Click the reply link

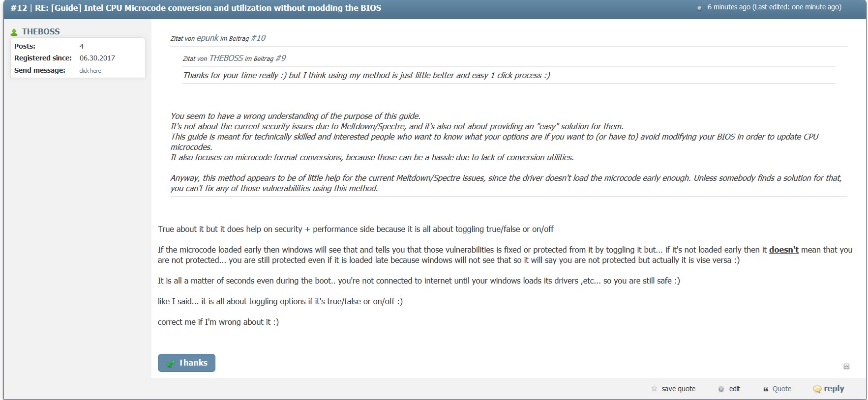click(834, 388)
